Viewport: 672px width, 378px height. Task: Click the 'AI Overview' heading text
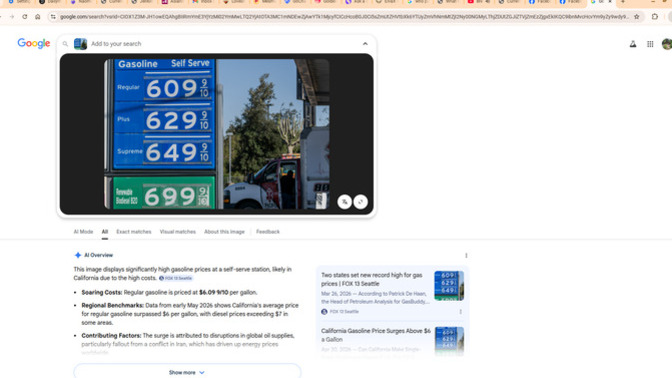(98, 255)
